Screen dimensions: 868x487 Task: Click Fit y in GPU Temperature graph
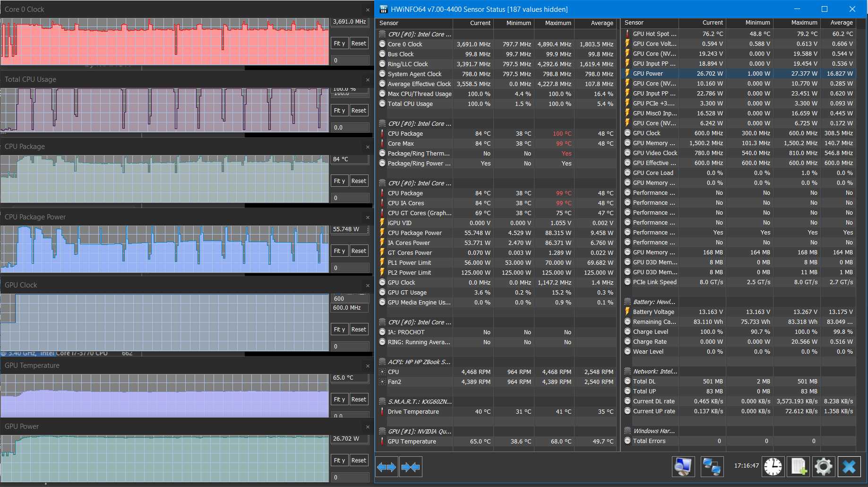(x=339, y=399)
